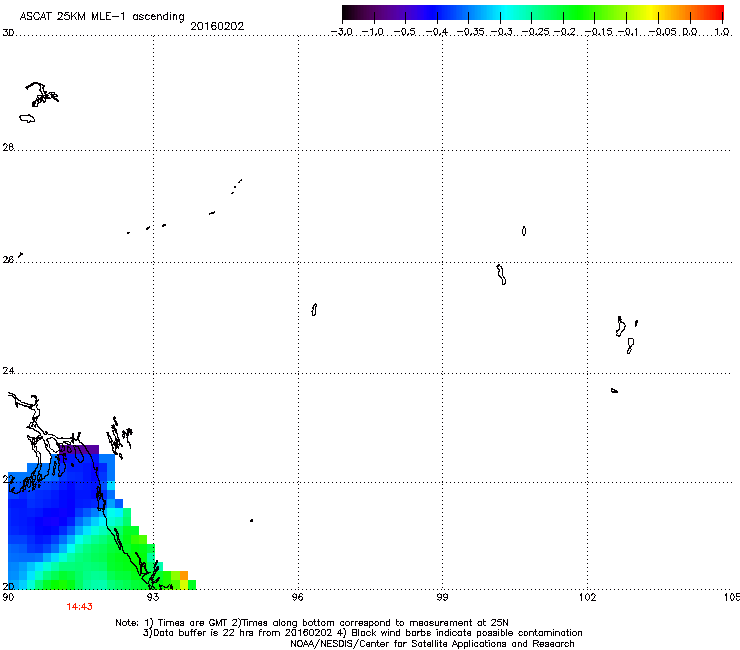
Task: Click the "ASCAT 25KM MLE-1 ascending" title
Action: tap(102, 17)
